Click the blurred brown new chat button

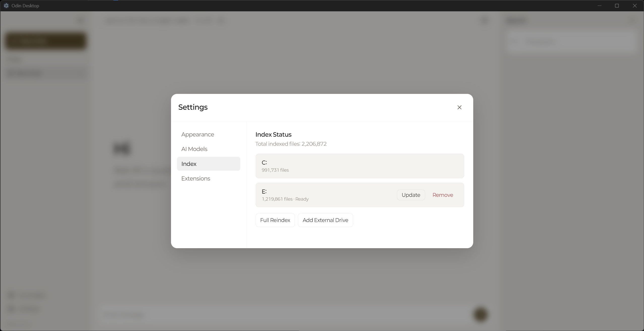point(46,41)
